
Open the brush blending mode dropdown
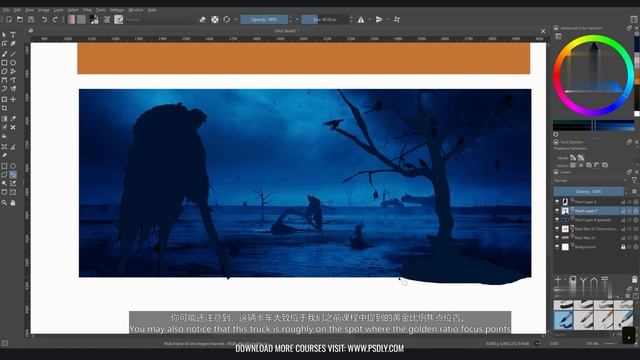160,19
